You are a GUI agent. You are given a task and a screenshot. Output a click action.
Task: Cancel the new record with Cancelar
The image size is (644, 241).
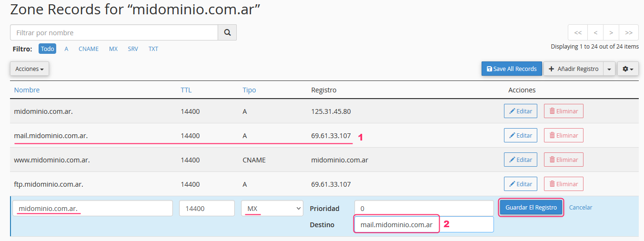(581, 208)
